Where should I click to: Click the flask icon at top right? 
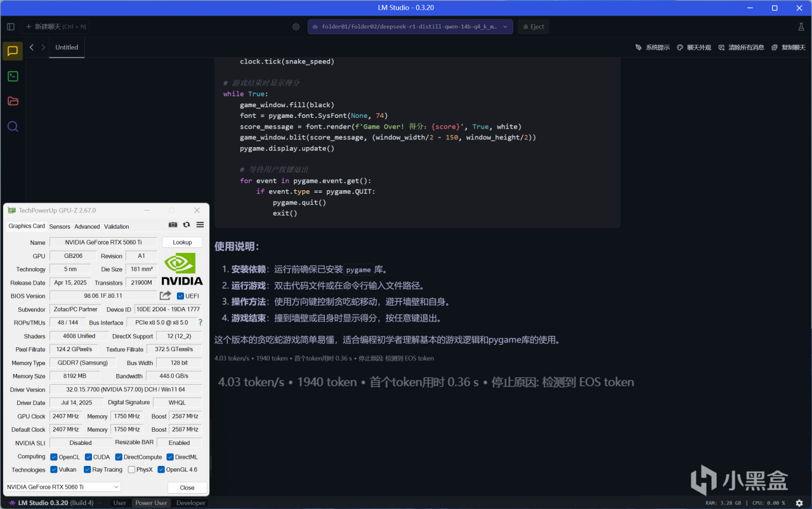(801, 27)
